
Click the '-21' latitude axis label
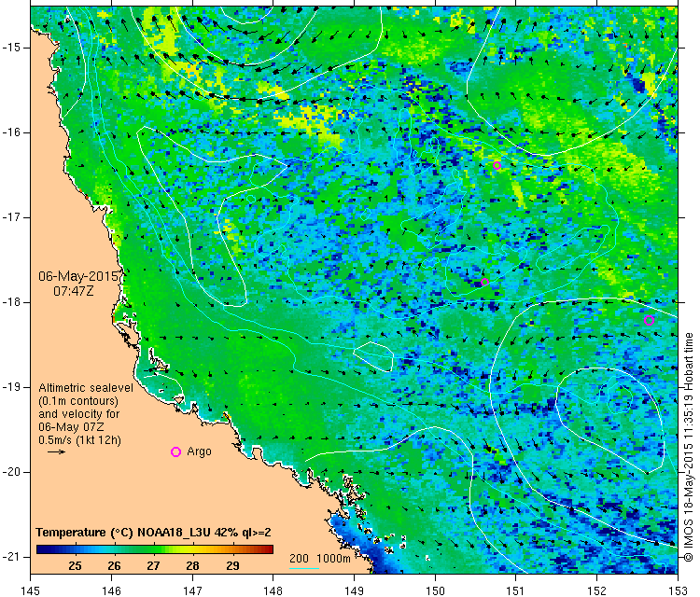click(10, 557)
